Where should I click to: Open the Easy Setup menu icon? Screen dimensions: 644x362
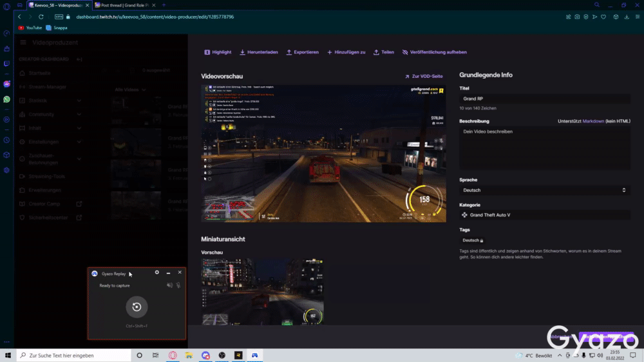click(x=638, y=17)
